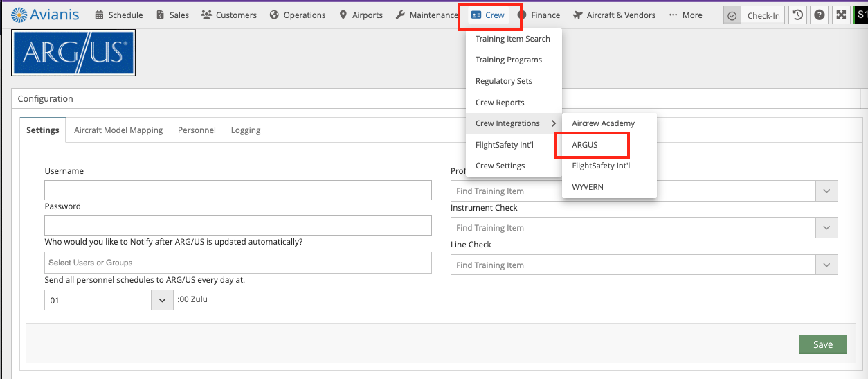This screenshot has height=379, width=868.
Task: Click the fullscreen expand arrows icon
Action: 840,15
